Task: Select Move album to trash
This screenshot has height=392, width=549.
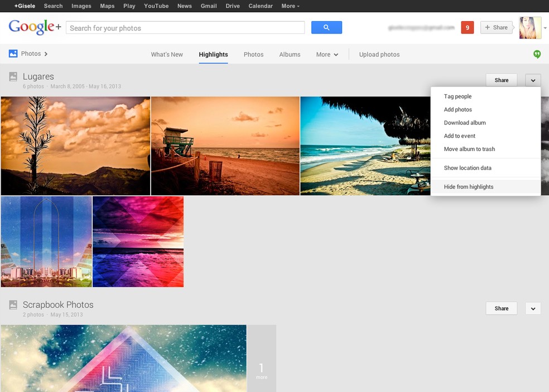Action: click(x=485, y=149)
